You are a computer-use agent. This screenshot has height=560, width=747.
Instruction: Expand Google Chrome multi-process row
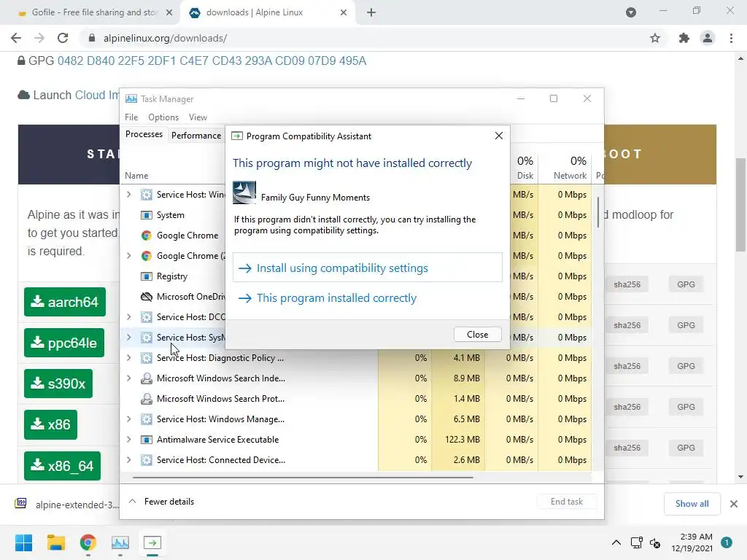(128, 256)
